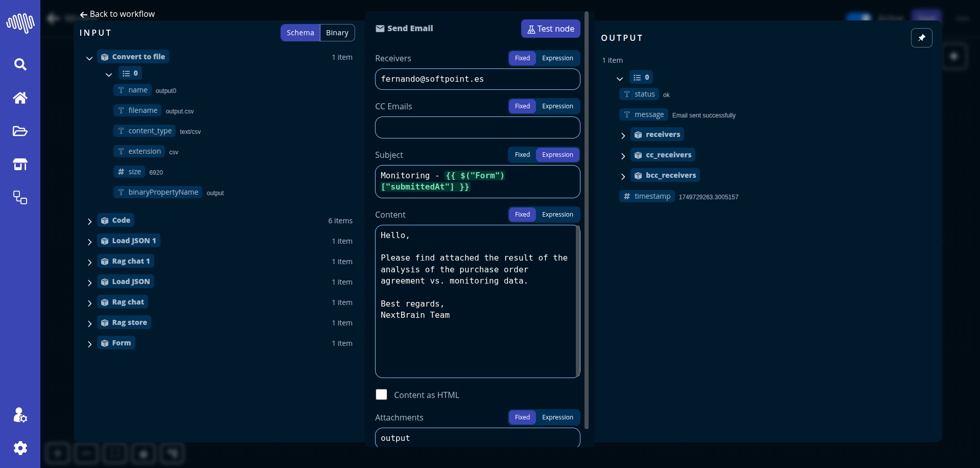Click the CC Emails input field

[477, 128]
